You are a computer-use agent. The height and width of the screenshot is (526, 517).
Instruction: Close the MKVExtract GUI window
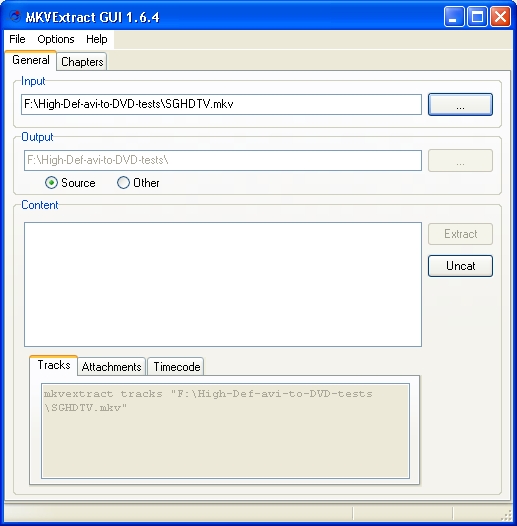click(500, 16)
